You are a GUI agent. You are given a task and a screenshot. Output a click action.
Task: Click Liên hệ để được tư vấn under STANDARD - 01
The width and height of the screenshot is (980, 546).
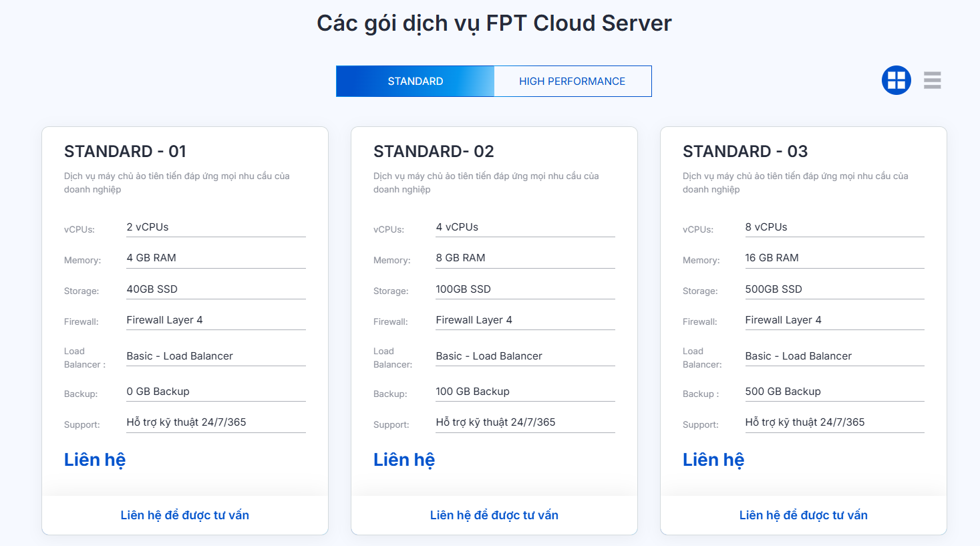pos(184,515)
